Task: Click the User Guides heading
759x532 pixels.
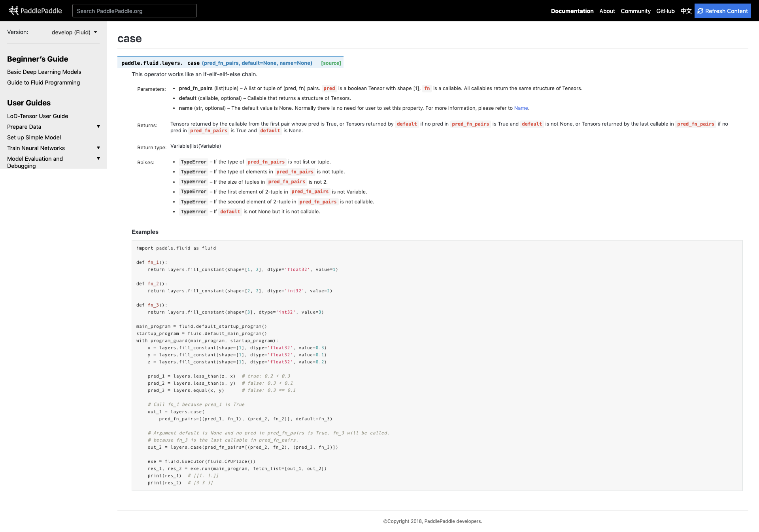Action: [29, 103]
